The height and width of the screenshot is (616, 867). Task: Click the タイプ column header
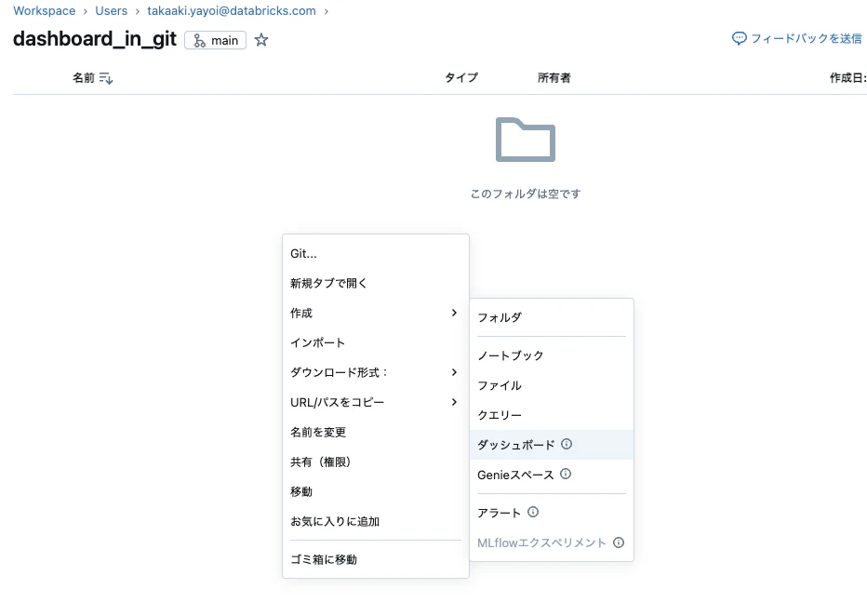[x=461, y=78]
